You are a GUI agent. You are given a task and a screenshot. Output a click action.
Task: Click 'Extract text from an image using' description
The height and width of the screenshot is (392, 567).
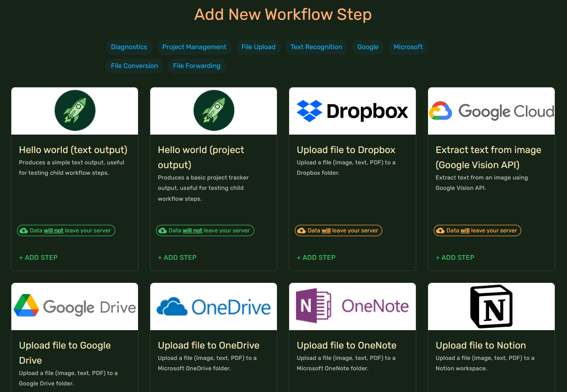[x=482, y=183]
